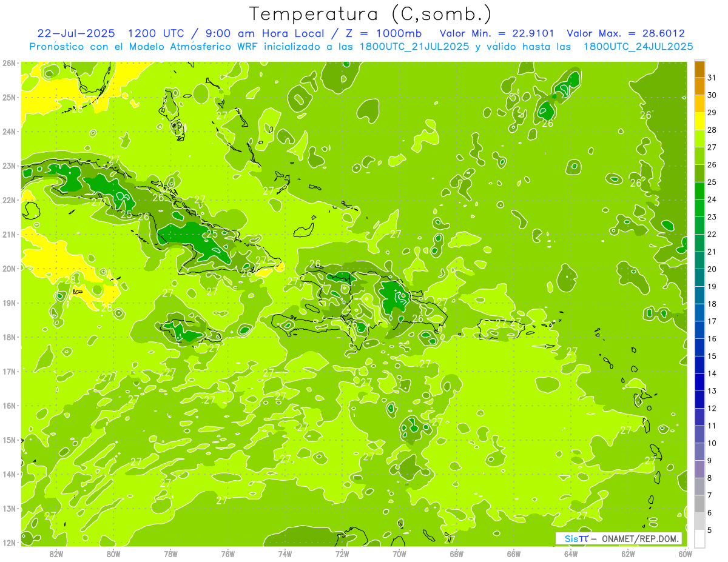728x562 pixels.
Task: Click the "Valor Max. = 28.6012" text
Action: (x=625, y=33)
